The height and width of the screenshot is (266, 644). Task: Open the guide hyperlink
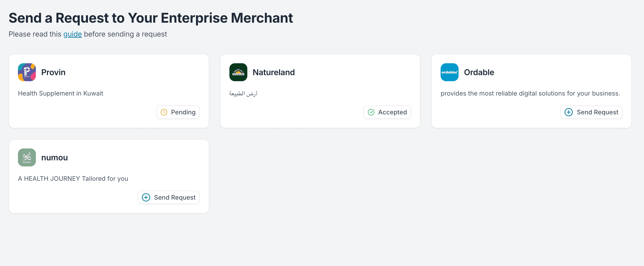click(x=72, y=34)
